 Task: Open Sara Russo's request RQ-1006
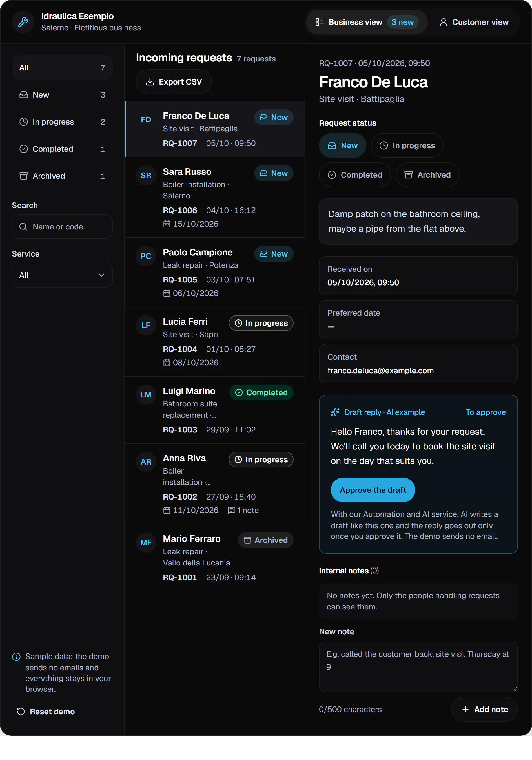pyautogui.click(x=215, y=198)
